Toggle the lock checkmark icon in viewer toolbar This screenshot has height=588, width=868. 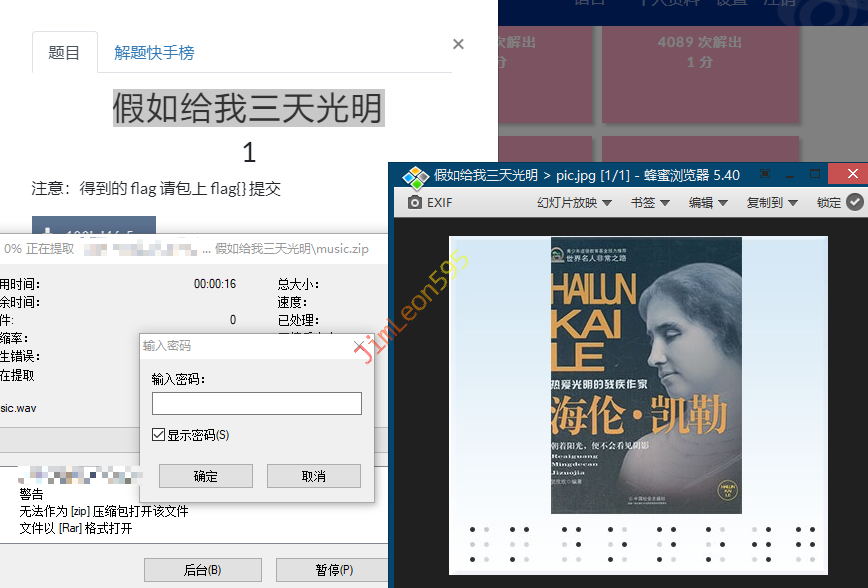pyautogui.click(x=854, y=202)
